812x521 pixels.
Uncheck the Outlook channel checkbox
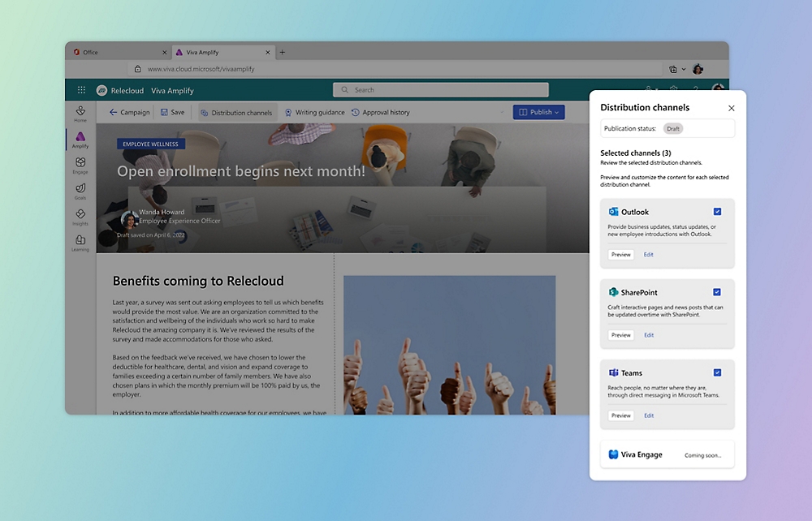[x=717, y=212]
